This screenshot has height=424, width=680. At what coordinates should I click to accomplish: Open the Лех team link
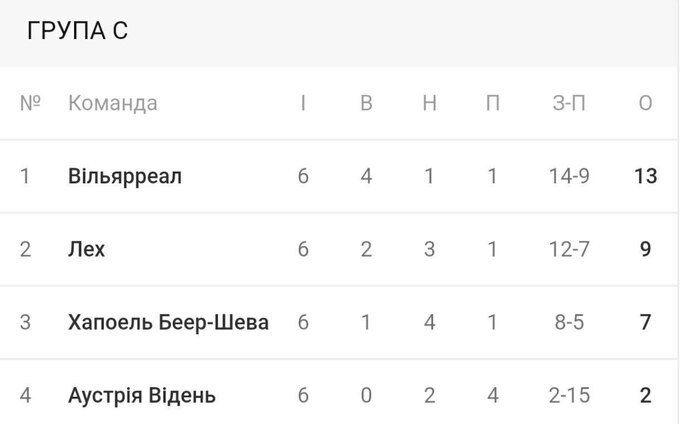pos(86,249)
